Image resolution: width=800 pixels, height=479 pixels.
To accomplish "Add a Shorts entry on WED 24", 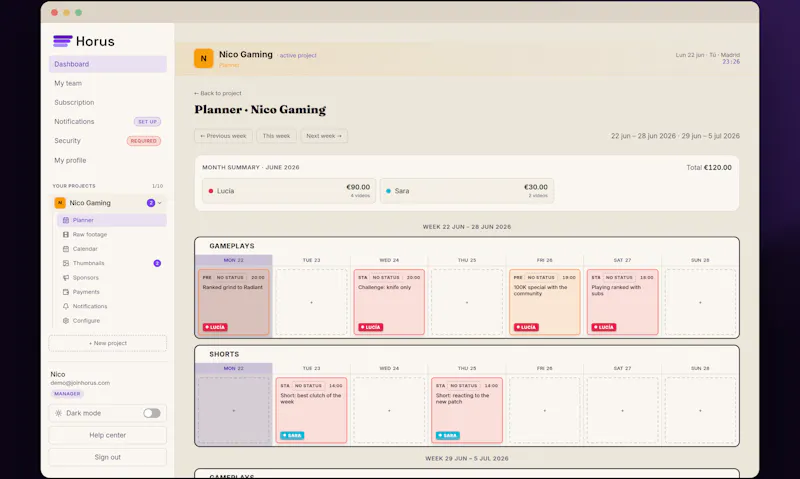I will (389, 410).
